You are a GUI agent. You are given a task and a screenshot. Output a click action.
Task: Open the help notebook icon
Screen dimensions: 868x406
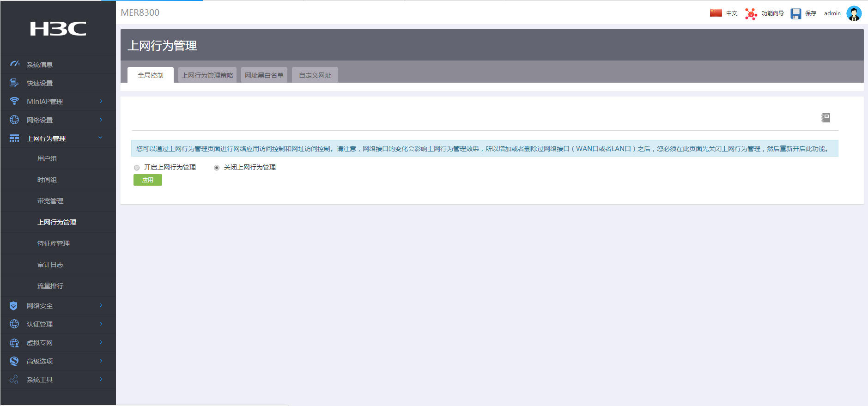tap(826, 118)
